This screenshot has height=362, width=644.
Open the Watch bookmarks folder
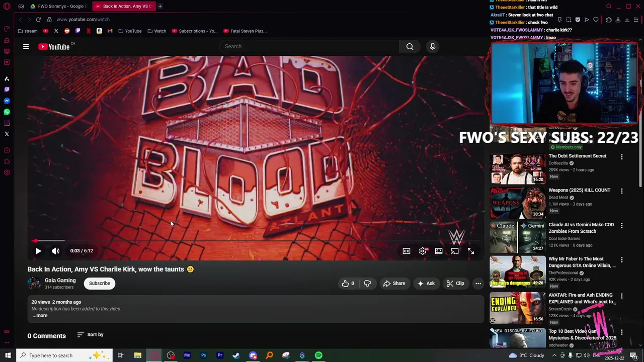tap(157, 31)
